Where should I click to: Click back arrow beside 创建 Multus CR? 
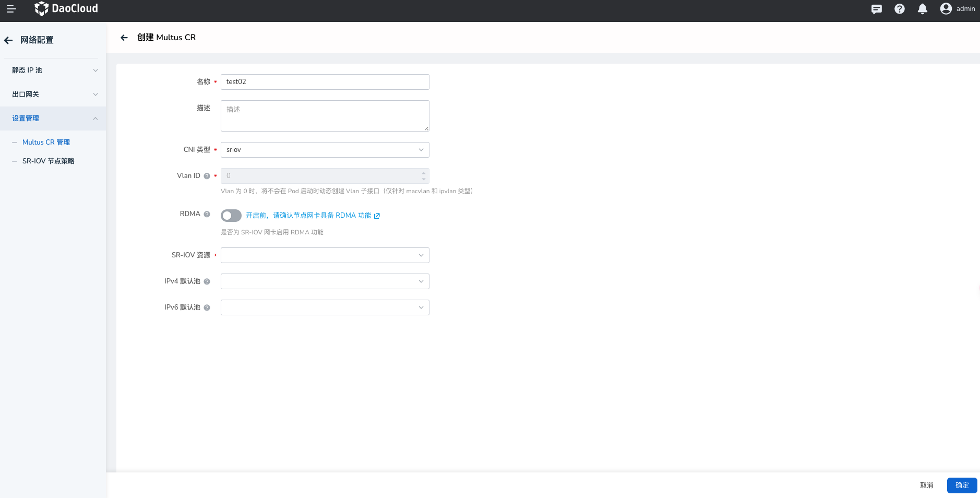(124, 38)
